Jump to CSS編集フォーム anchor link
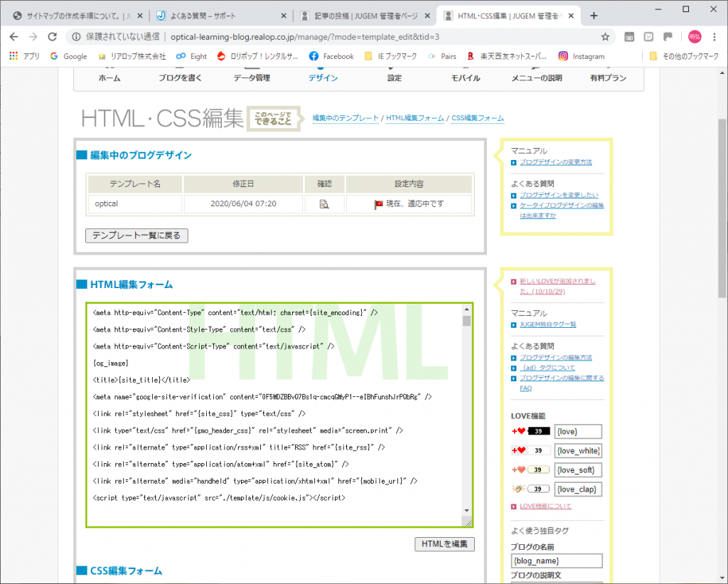 pyautogui.click(x=478, y=118)
